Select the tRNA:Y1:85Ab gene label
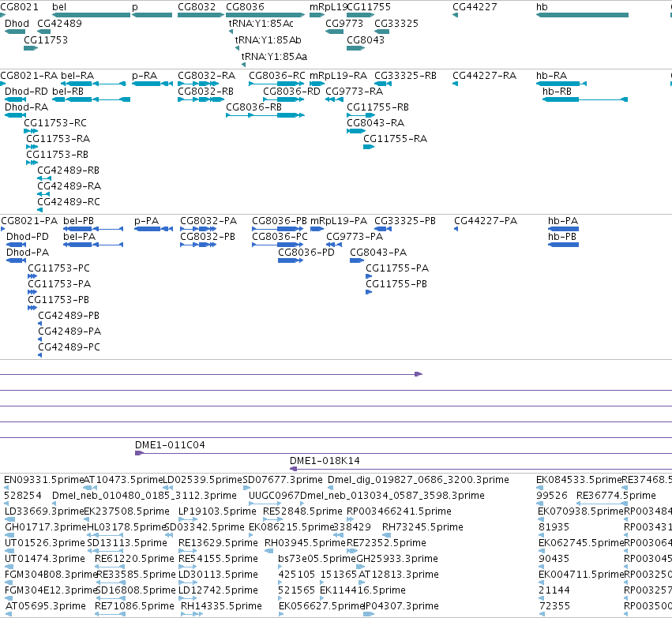672x618 pixels. tap(268, 39)
